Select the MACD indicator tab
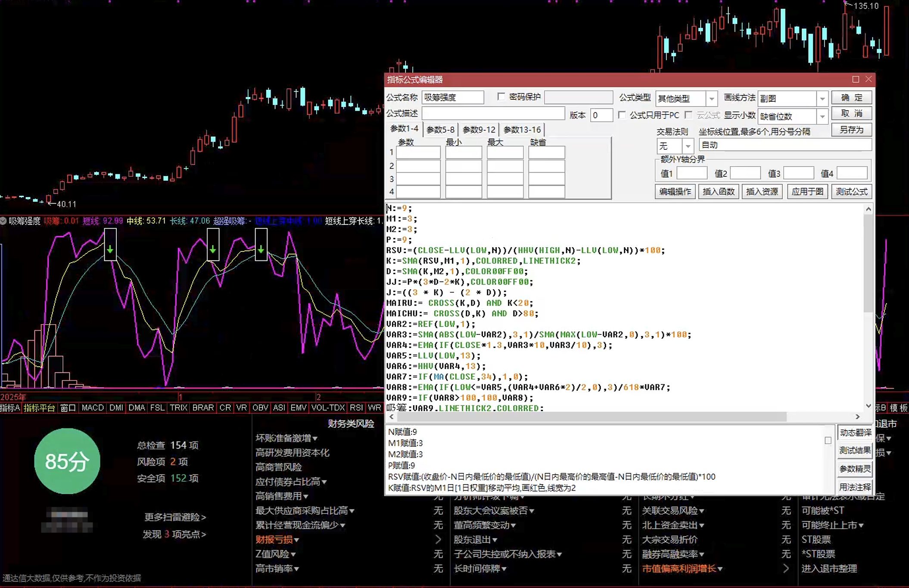The width and height of the screenshot is (909, 588). tap(93, 408)
